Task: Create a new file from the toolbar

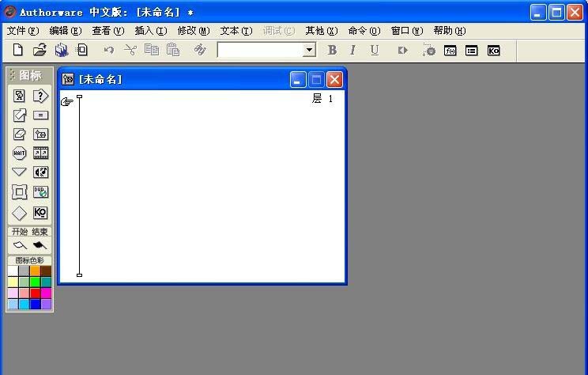Action: click(17, 50)
